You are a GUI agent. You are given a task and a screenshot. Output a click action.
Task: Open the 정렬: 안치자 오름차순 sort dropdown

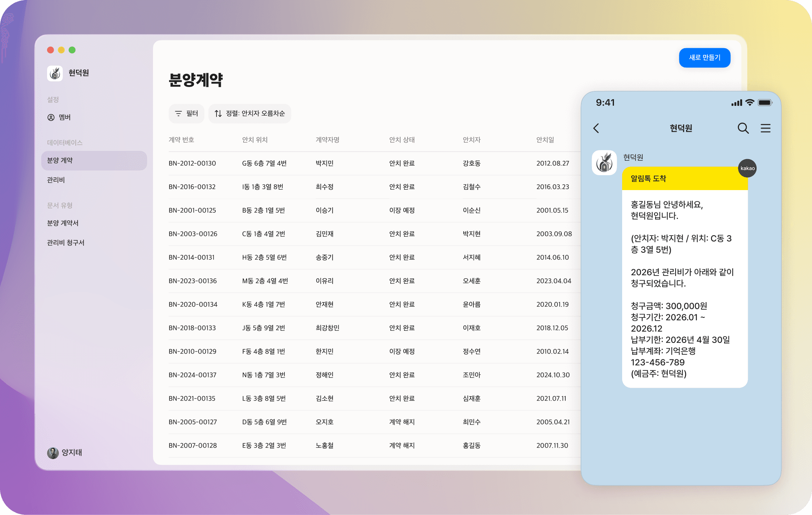click(250, 114)
